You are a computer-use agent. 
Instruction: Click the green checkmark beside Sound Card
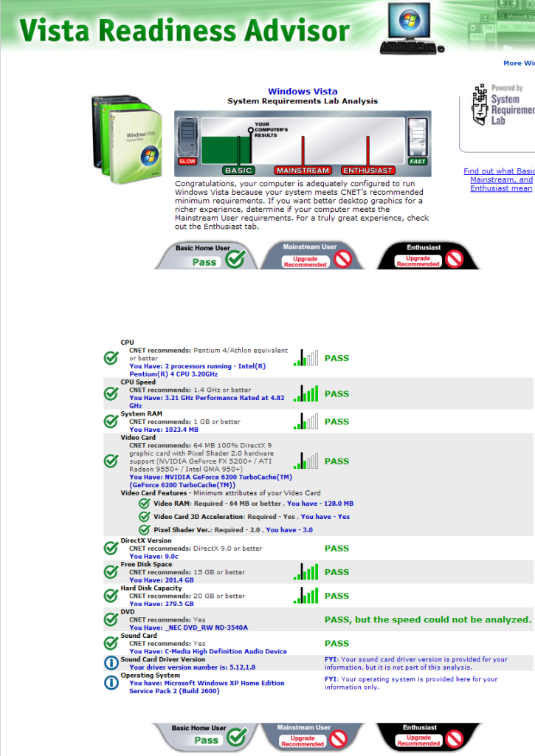pyautogui.click(x=111, y=643)
